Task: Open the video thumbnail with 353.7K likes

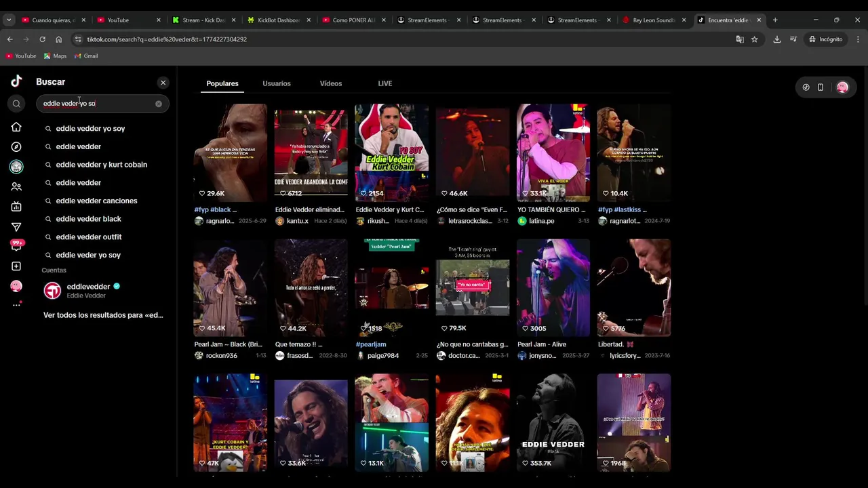Action: [553, 422]
